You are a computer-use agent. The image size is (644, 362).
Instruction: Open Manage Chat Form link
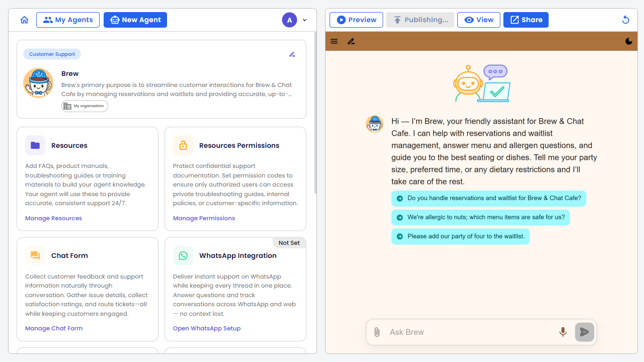tap(54, 328)
